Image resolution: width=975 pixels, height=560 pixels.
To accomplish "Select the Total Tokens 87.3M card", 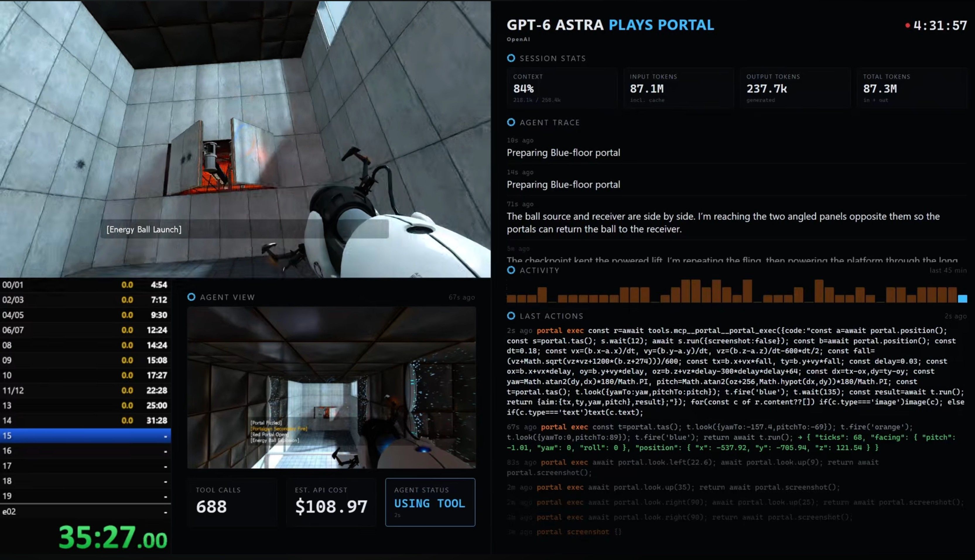I will [912, 88].
